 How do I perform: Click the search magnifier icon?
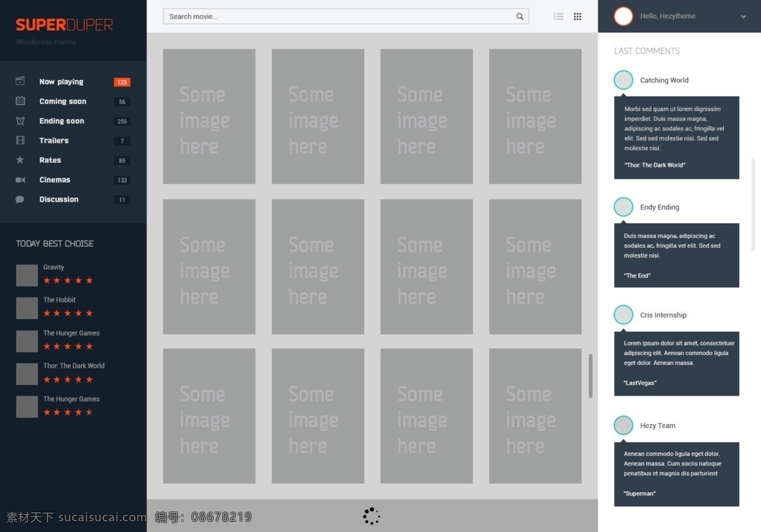pyautogui.click(x=520, y=16)
